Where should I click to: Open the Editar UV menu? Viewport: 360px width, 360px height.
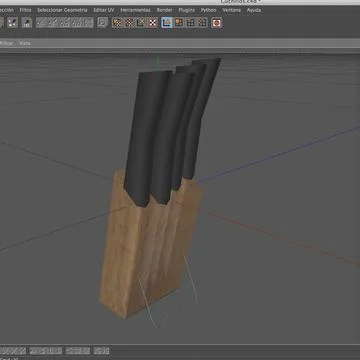104,10
